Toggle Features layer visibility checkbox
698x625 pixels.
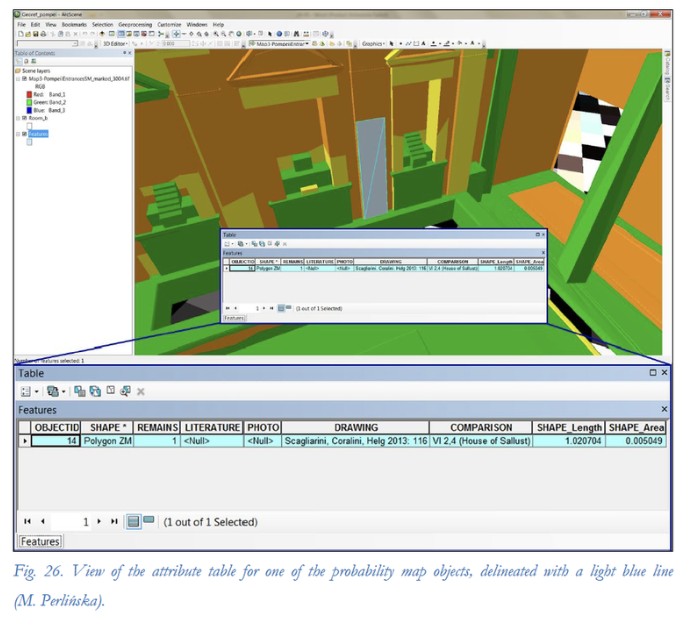tap(24, 133)
